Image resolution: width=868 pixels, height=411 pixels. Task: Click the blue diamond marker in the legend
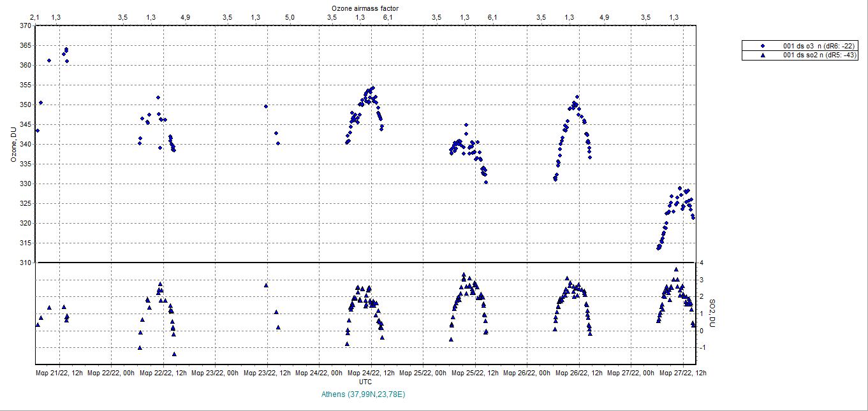(763, 46)
